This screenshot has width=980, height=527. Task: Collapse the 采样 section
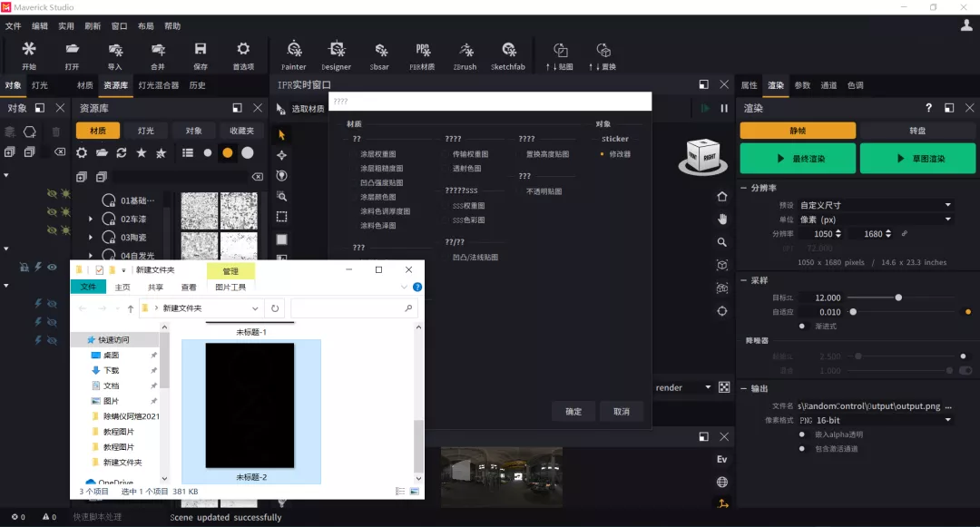pos(744,280)
